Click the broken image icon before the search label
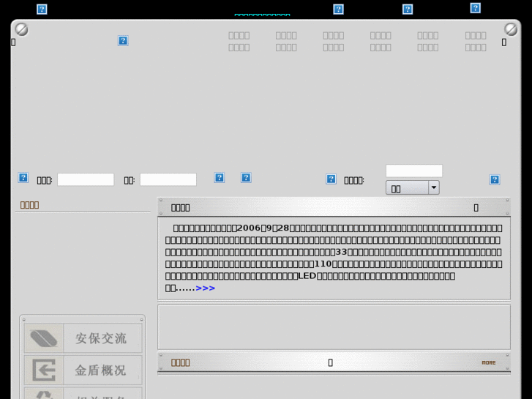 click(331, 179)
